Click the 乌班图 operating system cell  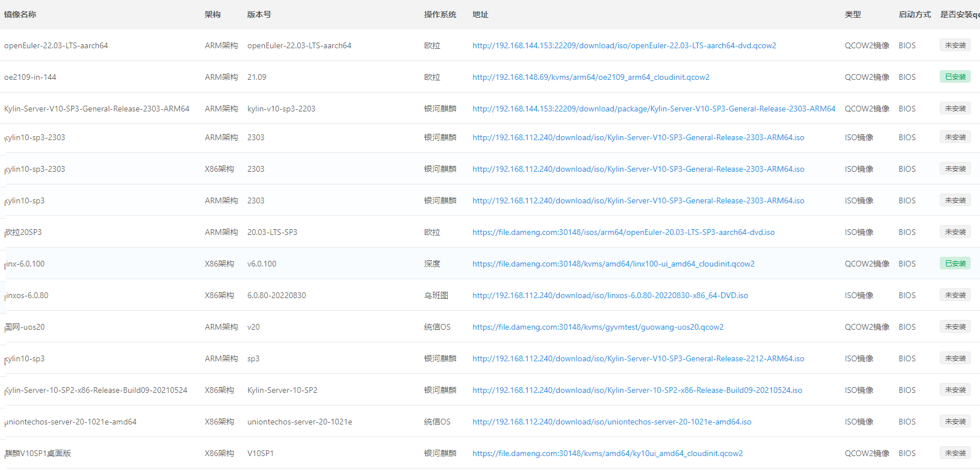436,295
